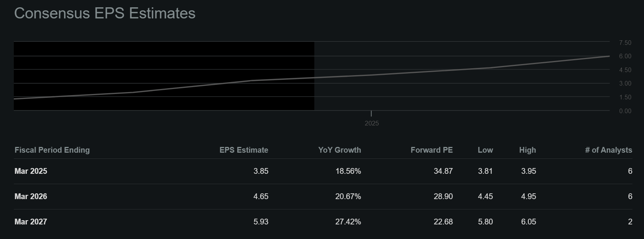
Task: Select the Mar 2027 fiscal period row label
Action: coord(31,222)
